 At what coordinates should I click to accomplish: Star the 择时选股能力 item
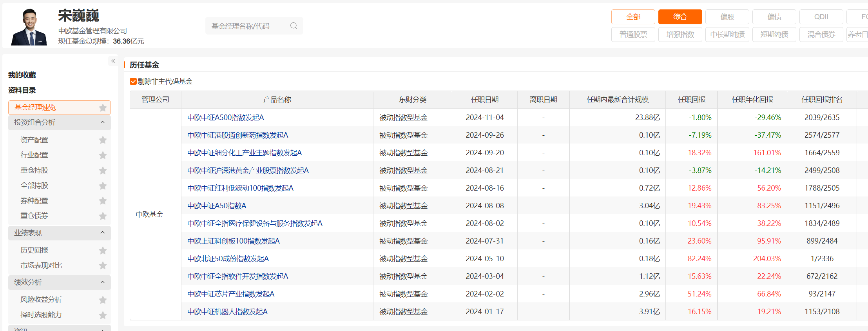103,315
